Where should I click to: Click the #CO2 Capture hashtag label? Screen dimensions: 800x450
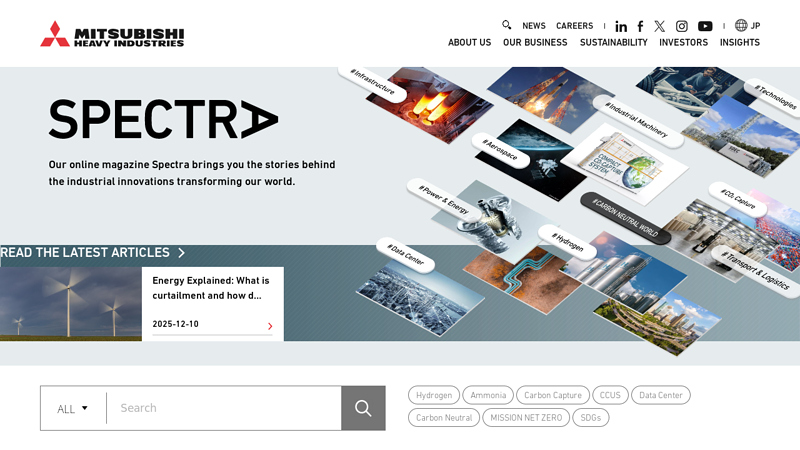coord(738,199)
